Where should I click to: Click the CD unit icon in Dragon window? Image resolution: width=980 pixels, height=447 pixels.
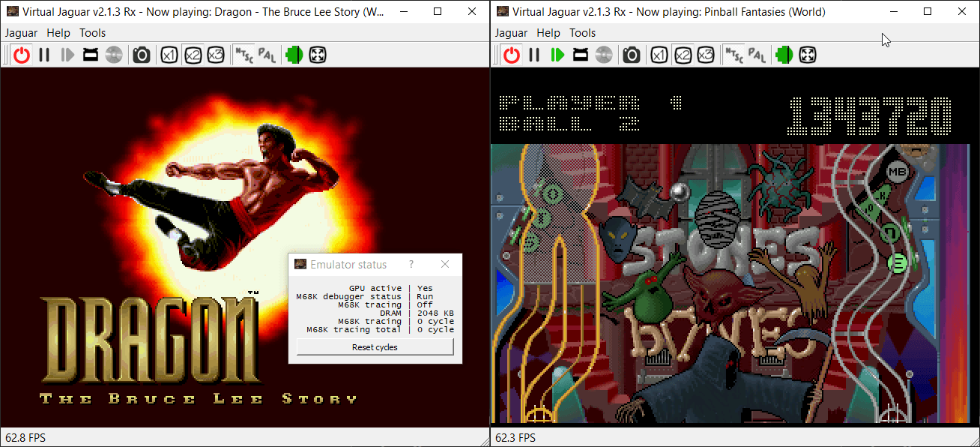tap(114, 55)
